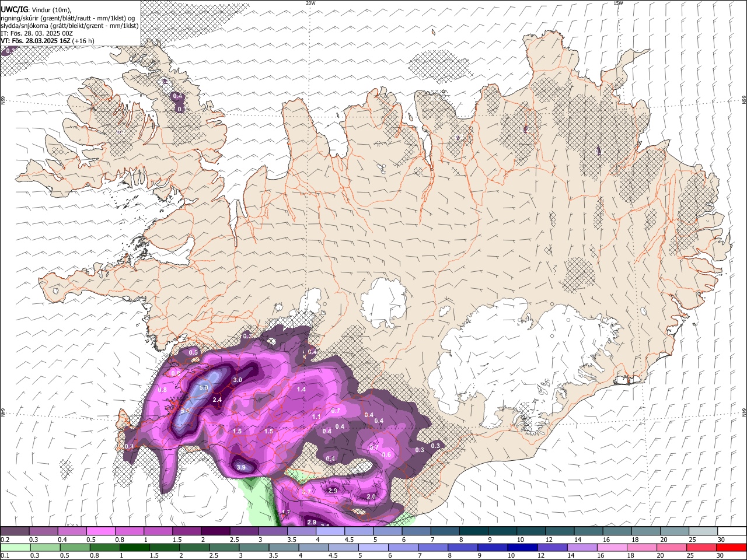Select the 'IT: Fös. 28. 03. 2025 00Z' line
Image resolution: width=747 pixels, height=560 pixels.
[x=37, y=33]
